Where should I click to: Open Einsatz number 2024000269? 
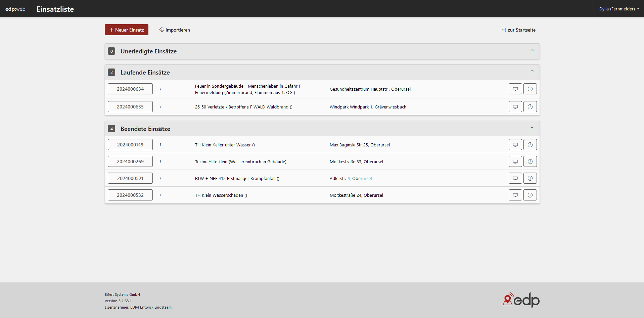coord(130,162)
